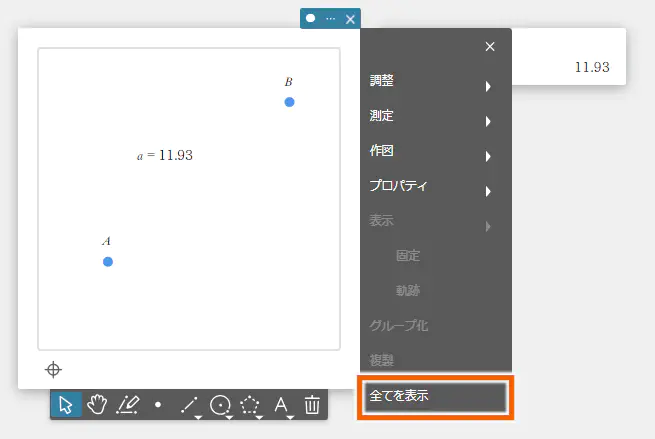Image resolution: width=655 pixels, height=439 pixels.
Task: Choose 全てを表示 menu item
Action: tap(435, 396)
